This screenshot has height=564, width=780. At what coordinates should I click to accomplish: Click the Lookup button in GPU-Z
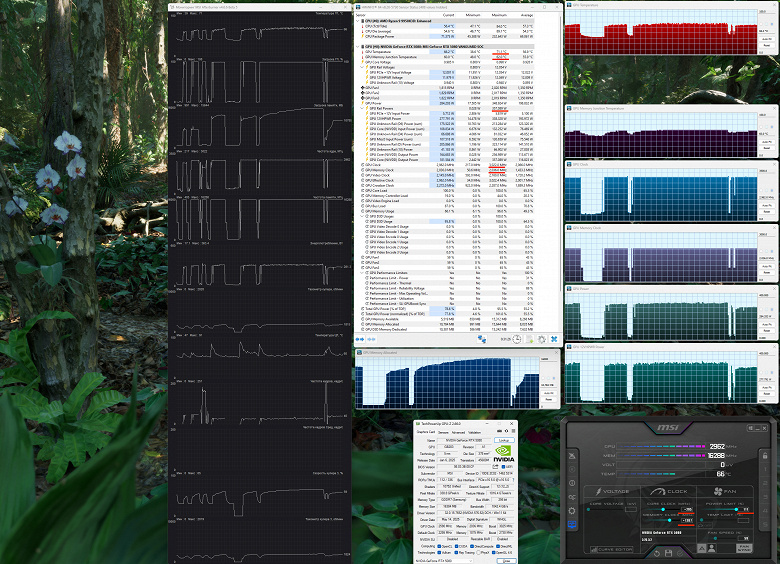(x=504, y=440)
